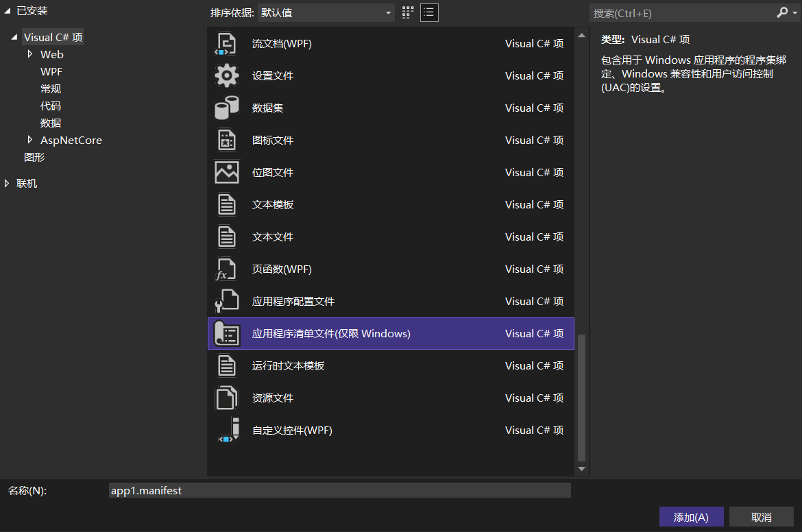
Task: Switch to small icons view
Action: 407,12
